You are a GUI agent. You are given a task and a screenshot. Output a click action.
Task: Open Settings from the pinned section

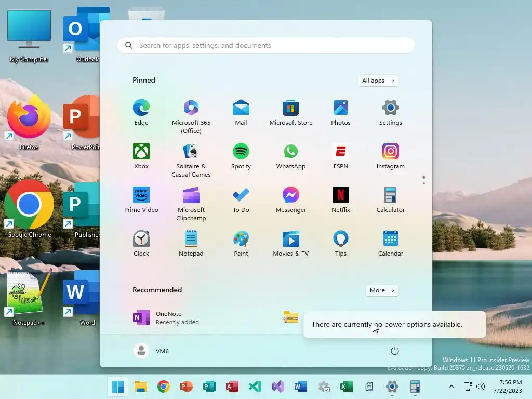click(x=391, y=113)
